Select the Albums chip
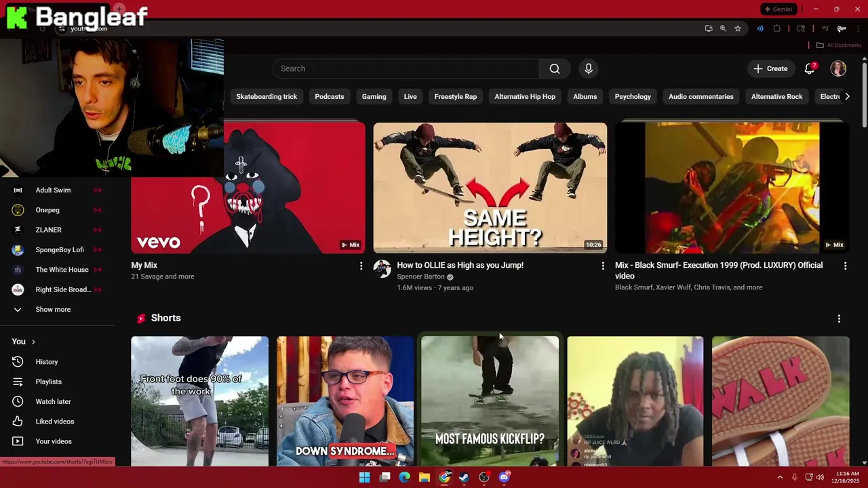Image resolution: width=868 pixels, height=488 pixels. pos(585,96)
